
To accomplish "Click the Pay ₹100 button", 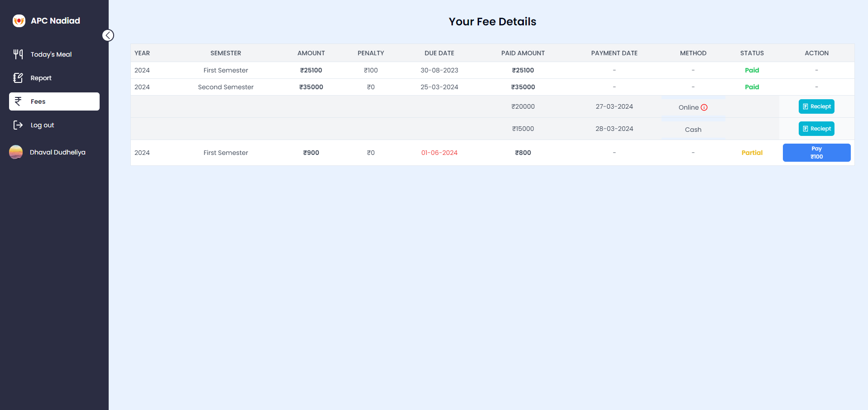I will point(816,153).
